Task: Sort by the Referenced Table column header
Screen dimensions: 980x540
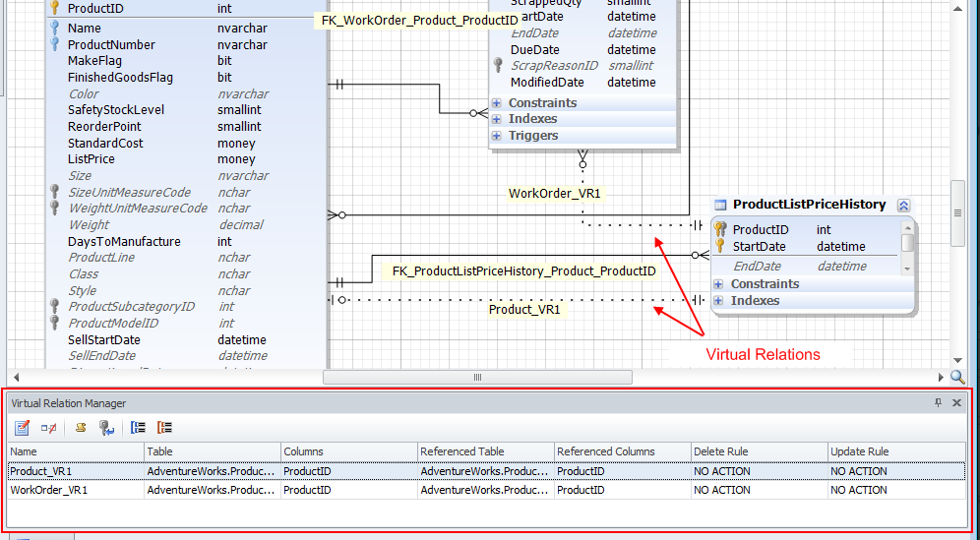Action: 486,451
